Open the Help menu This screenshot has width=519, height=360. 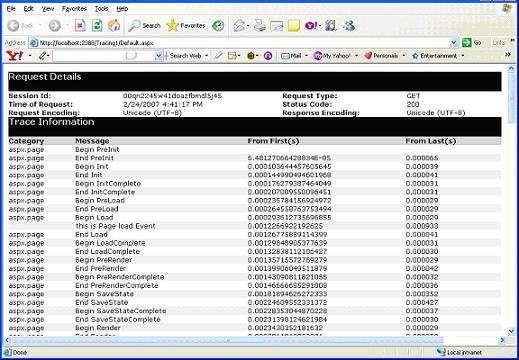point(122,9)
